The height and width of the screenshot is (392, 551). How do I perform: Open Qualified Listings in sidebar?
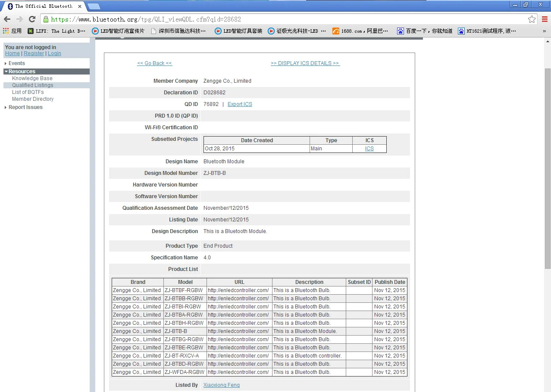coord(33,85)
